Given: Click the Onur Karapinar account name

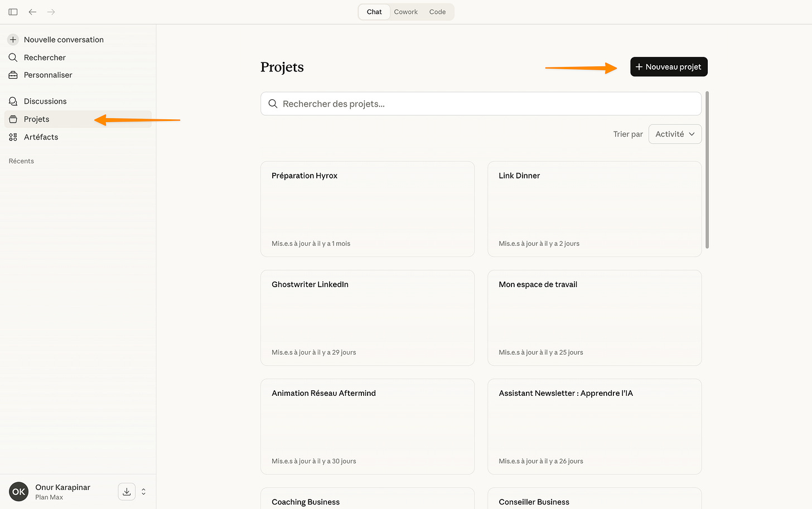Looking at the screenshot, I should pos(62,487).
